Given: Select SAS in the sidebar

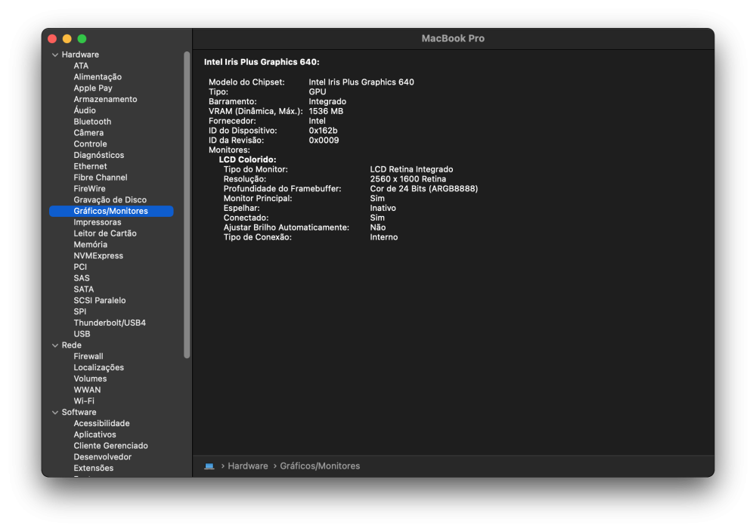Looking at the screenshot, I should pos(82,279).
